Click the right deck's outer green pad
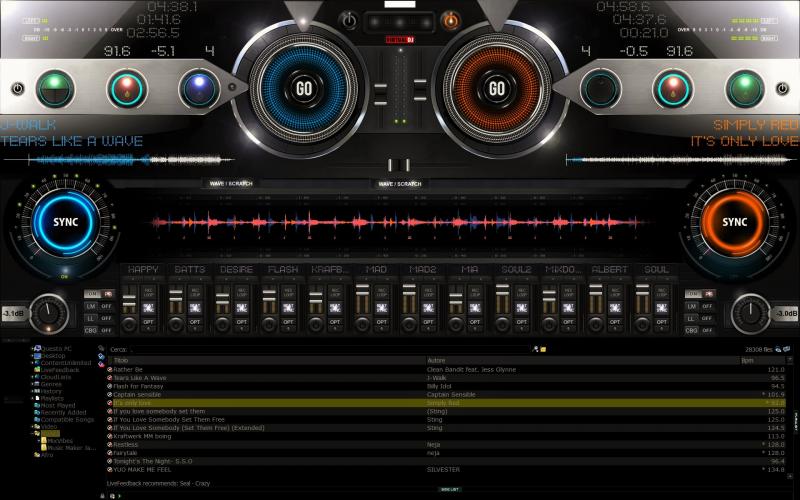 (745, 89)
